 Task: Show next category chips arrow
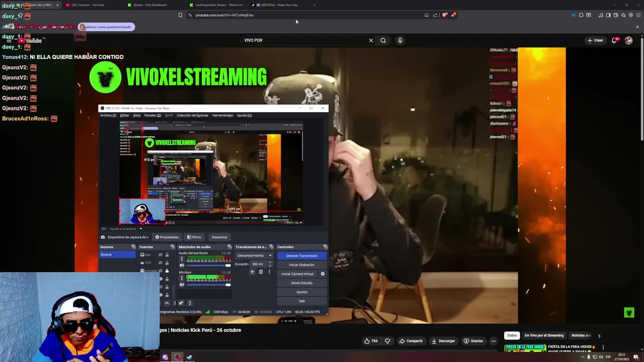[x=599, y=336]
